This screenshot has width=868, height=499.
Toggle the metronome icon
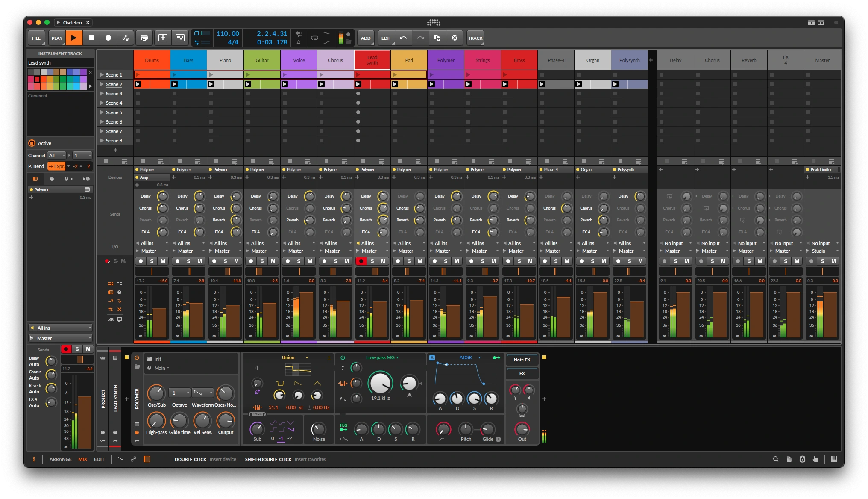pyautogui.click(x=299, y=42)
